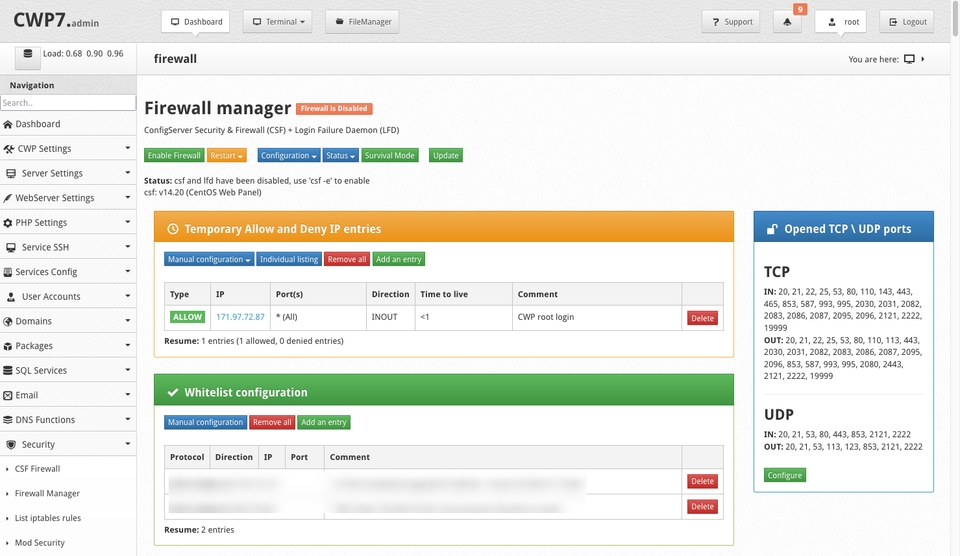Click the navigation Search input field
Image resolution: width=960 pixels, height=556 pixels.
[x=68, y=103]
